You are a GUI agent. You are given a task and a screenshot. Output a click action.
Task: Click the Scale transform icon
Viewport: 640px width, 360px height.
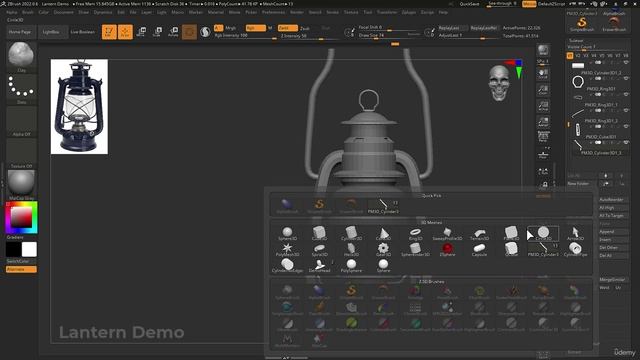(x=157, y=32)
